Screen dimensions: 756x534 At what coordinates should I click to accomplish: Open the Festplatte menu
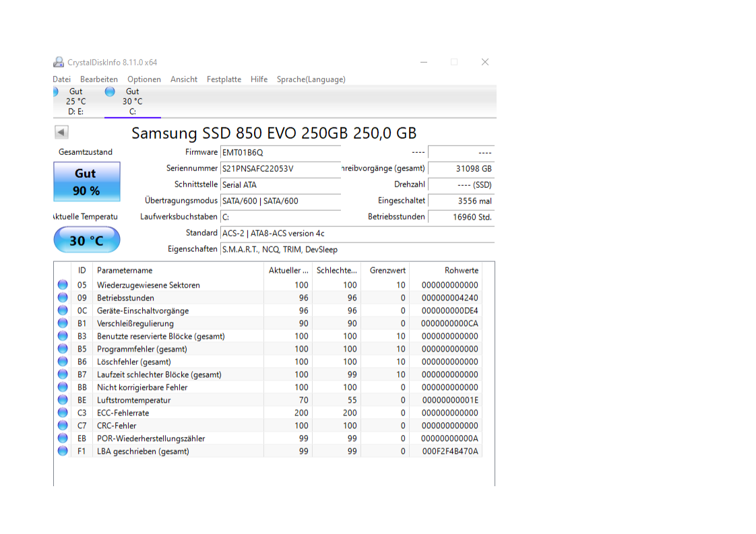pos(224,79)
